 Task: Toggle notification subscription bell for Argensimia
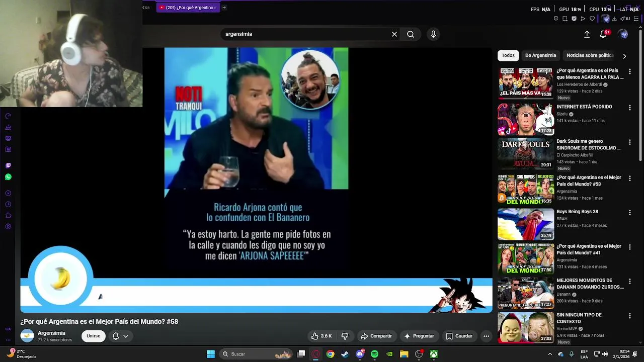(116, 336)
